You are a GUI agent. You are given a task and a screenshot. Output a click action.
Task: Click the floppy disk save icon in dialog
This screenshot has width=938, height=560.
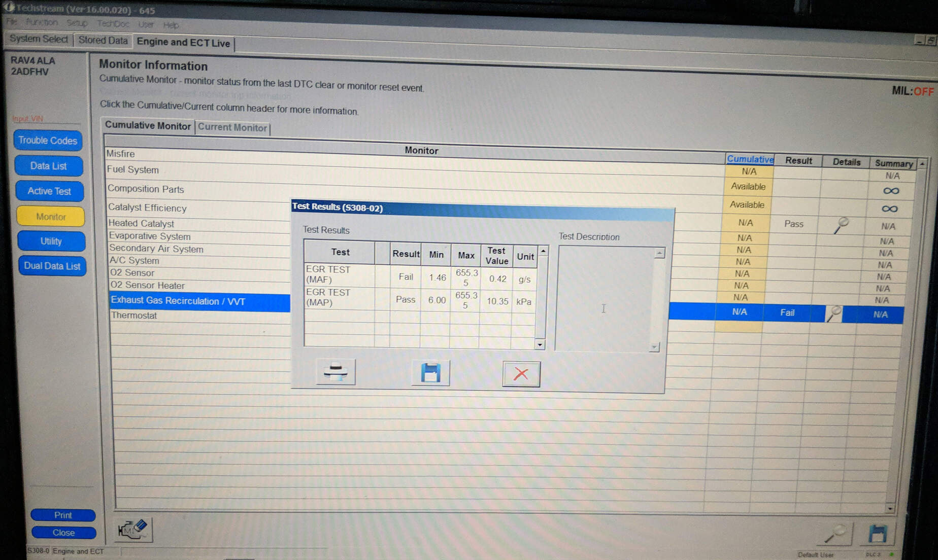pos(430,373)
